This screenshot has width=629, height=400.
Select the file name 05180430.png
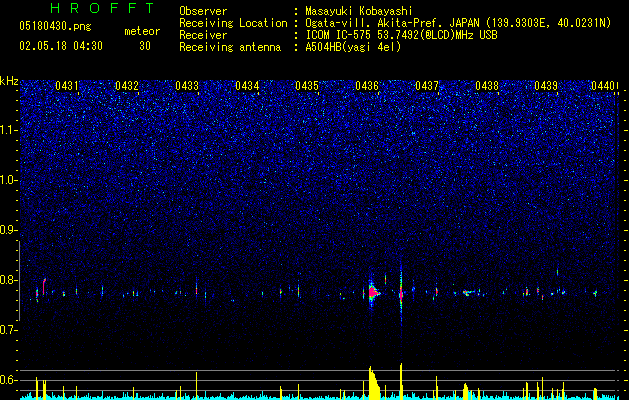(55, 26)
